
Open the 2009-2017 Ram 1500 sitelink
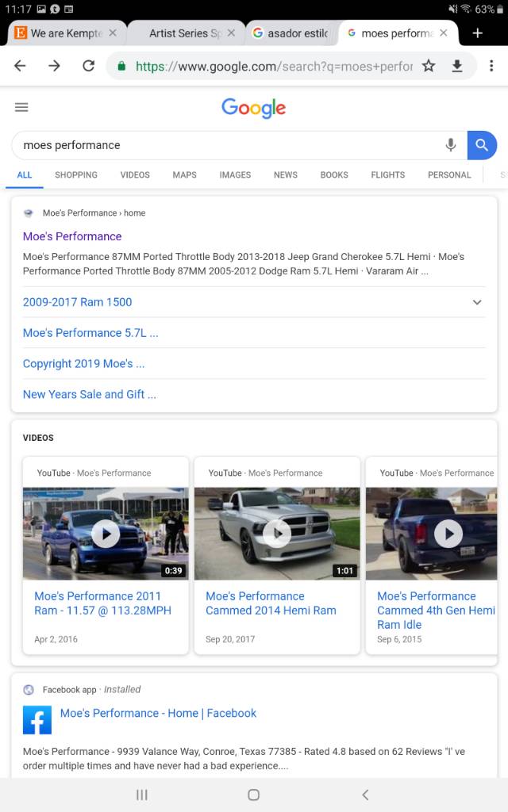coord(77,302)
